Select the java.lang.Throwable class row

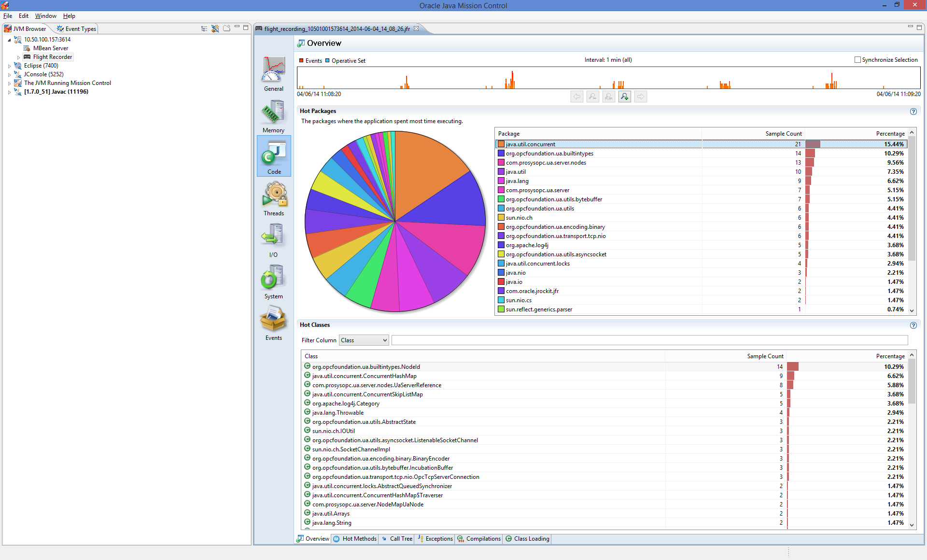[x=604, y=413]
